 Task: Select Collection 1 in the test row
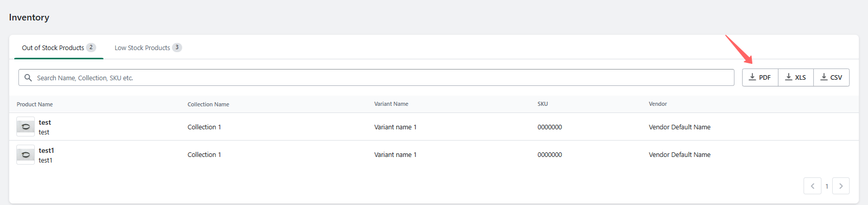pos(204,127)
